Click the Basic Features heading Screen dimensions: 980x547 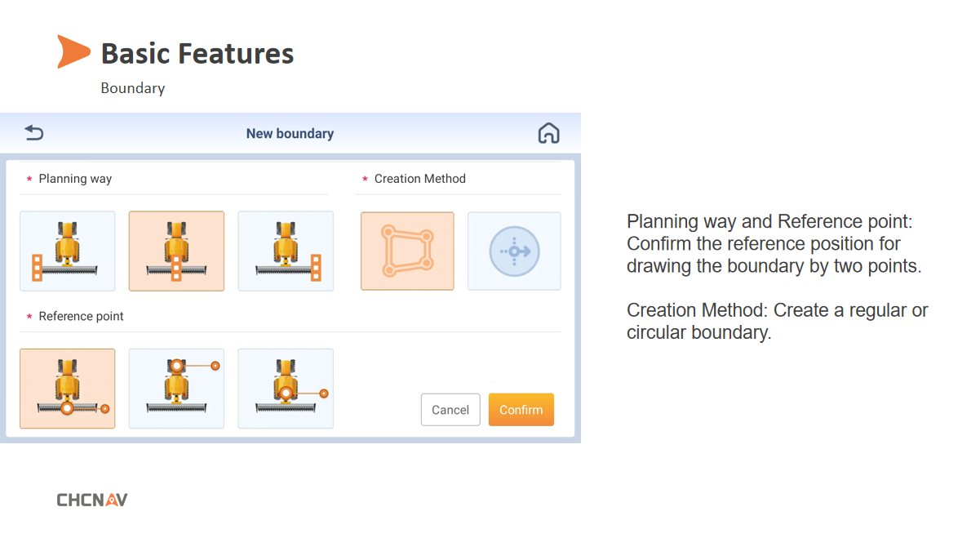[197, 54]
